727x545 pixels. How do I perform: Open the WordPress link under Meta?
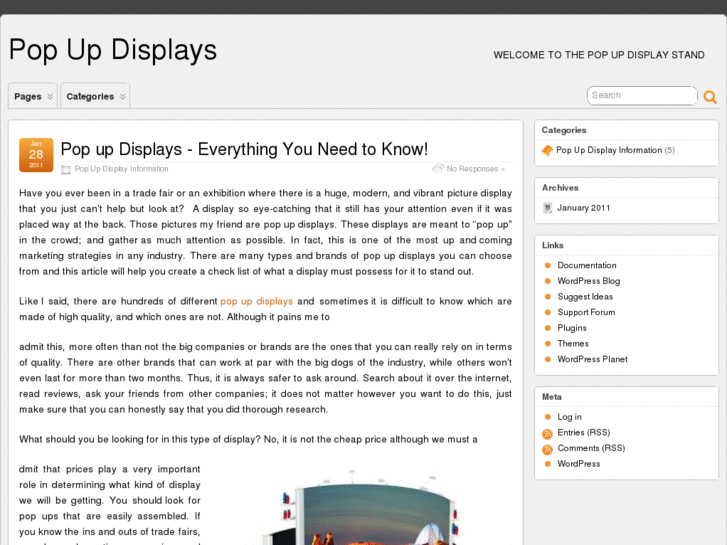(x=579, y=464)
